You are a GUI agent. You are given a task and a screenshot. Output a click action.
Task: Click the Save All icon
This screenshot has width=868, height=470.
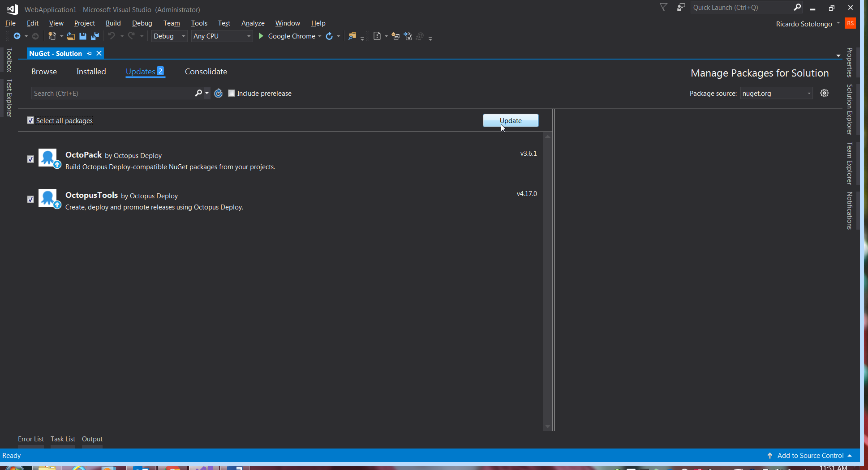pos(95,36)
